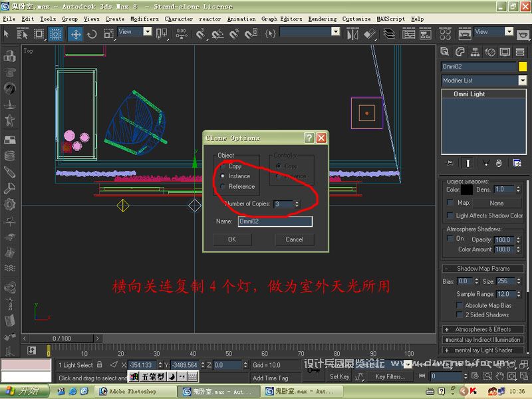Open the Modifier List dropdown
The width and height of the screenshot is (532, 399).
pyautogui.click(x=483, y=80)
